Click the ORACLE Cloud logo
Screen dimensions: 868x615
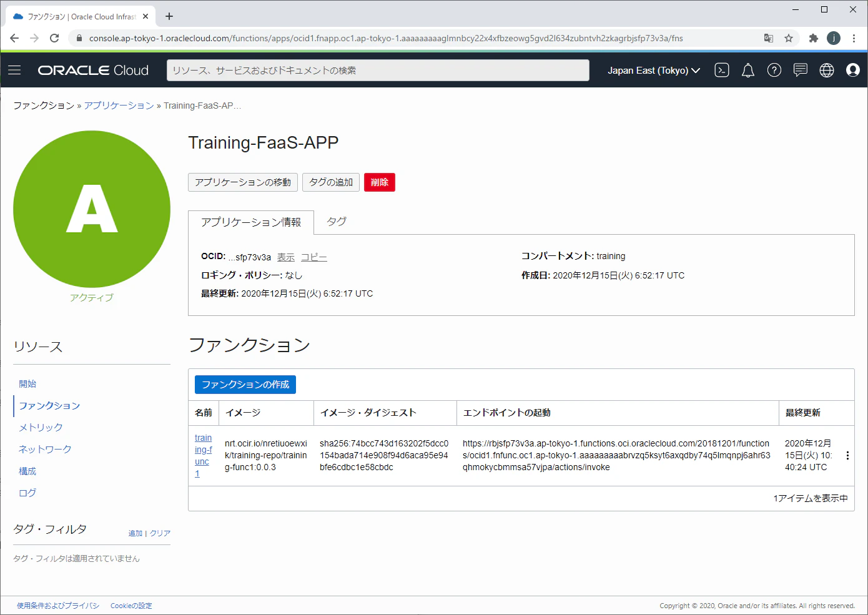pos(93,70)
